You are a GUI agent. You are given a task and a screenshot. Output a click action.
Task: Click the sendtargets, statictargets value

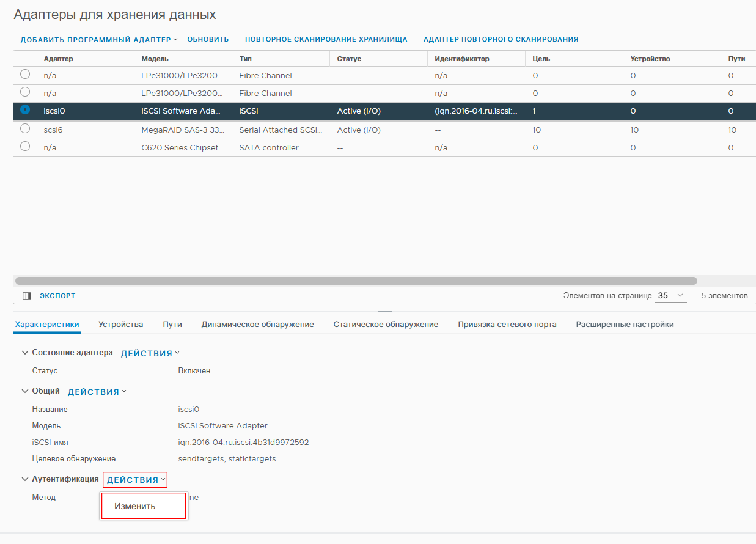click(x=227, y=459)
